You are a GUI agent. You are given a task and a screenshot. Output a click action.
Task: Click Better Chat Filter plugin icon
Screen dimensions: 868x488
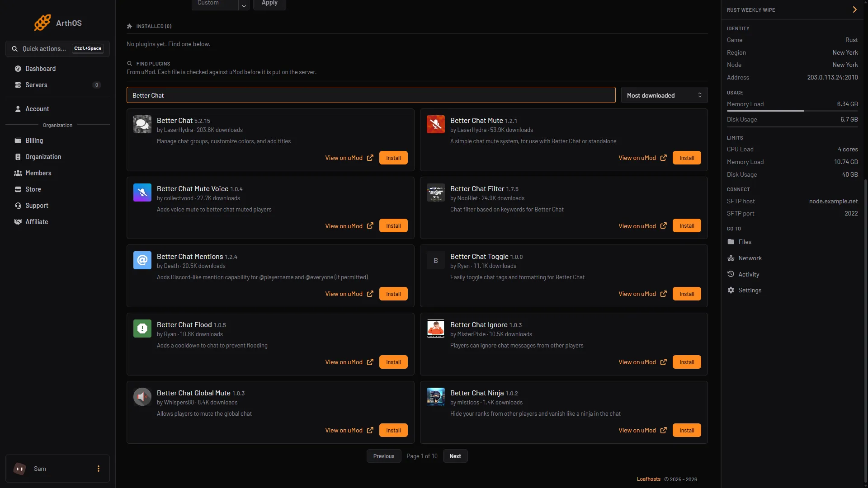[x=436, y=192]
